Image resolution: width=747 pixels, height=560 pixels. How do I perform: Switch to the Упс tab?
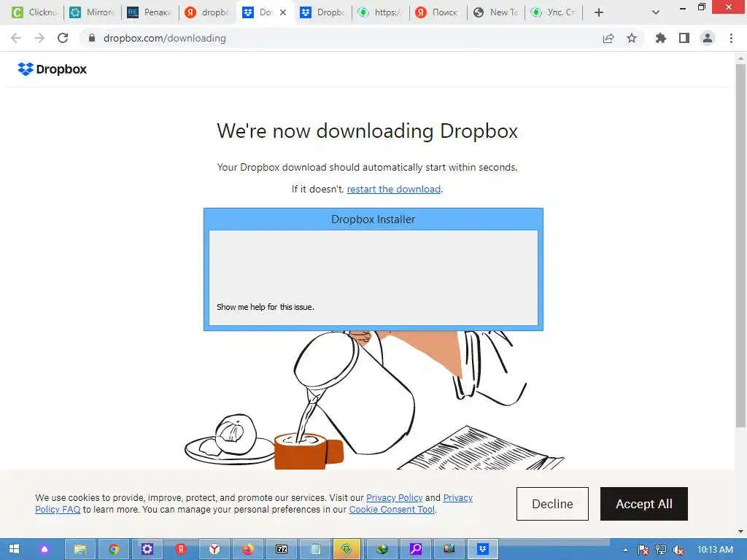click(x=554, y=12)
